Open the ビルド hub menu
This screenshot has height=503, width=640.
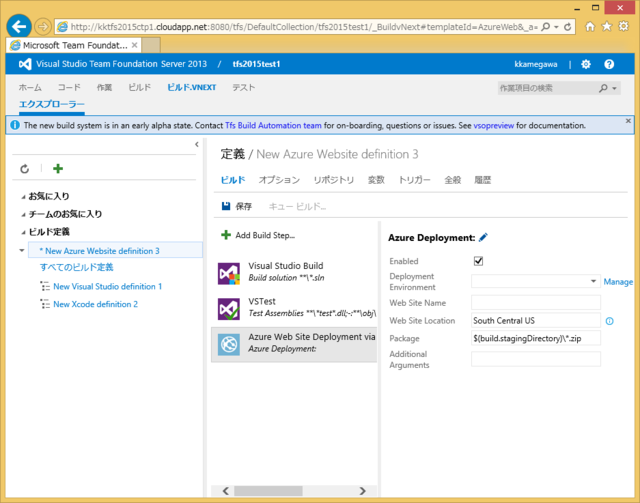(140, 87)
